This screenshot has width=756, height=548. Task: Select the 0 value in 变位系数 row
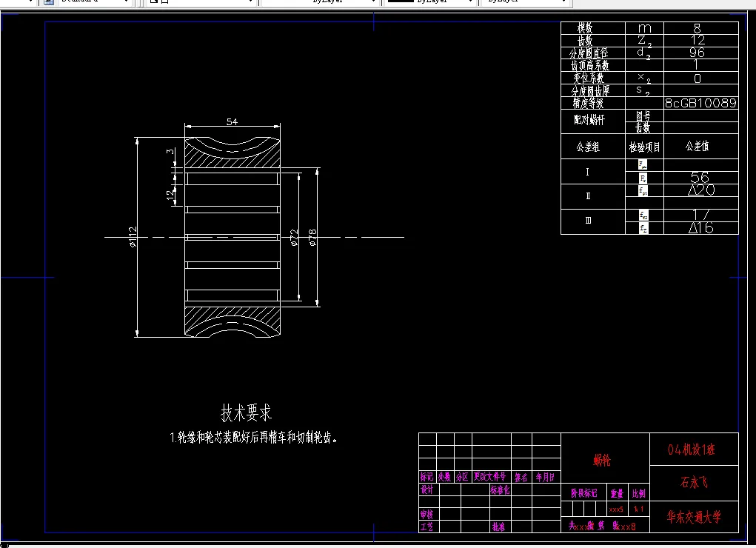pyautogui.click(x=698, y=78)
